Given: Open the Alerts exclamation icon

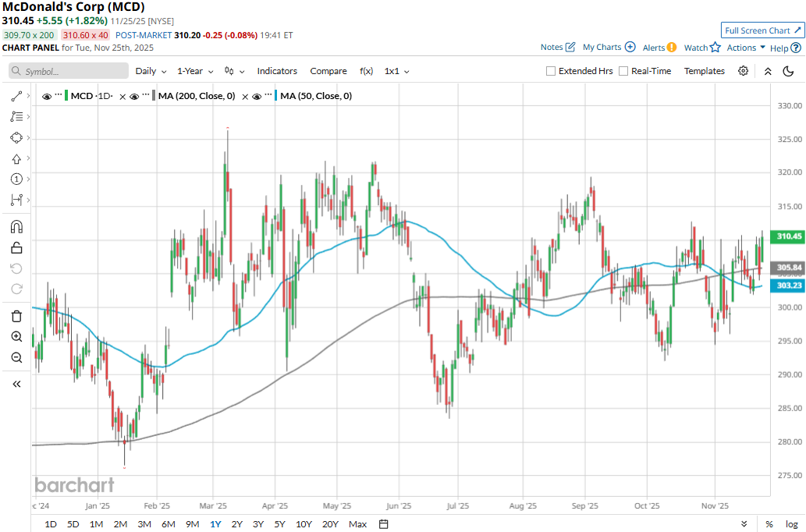Looking at the screenshot, I should point(672,48).
